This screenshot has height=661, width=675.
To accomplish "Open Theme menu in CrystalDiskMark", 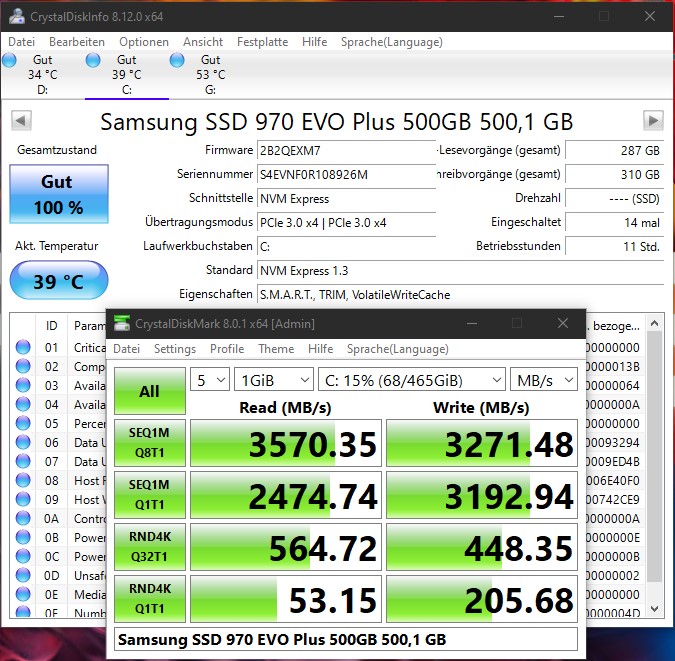I will point(276,348).
